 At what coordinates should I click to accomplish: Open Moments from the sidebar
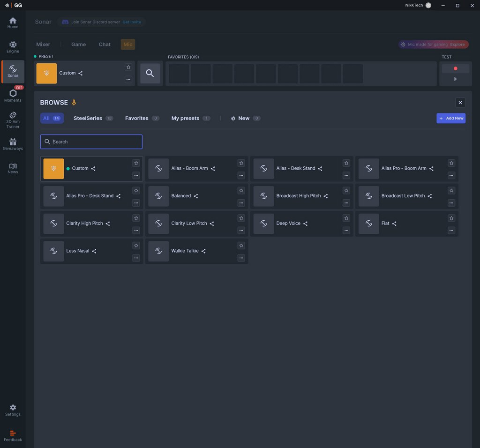(13, 95)
